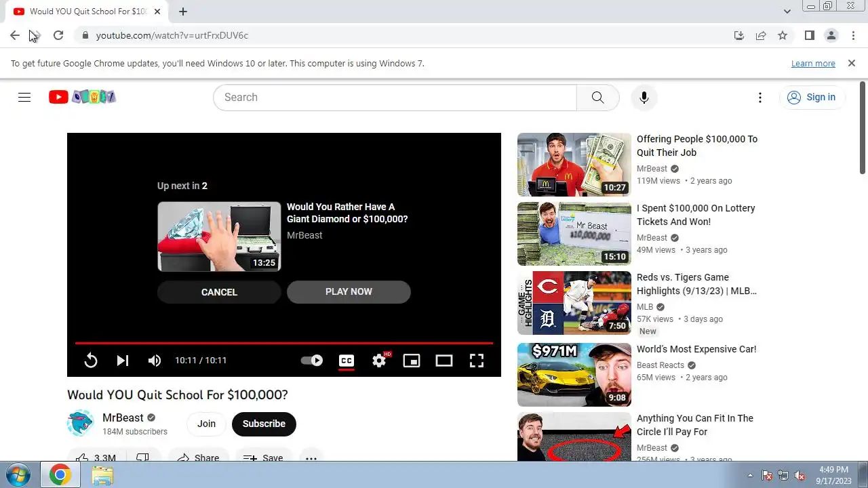This screenshot has width=868, height=488.
Task: Toggle Chrome side panel
Action: tap(809, 35)
